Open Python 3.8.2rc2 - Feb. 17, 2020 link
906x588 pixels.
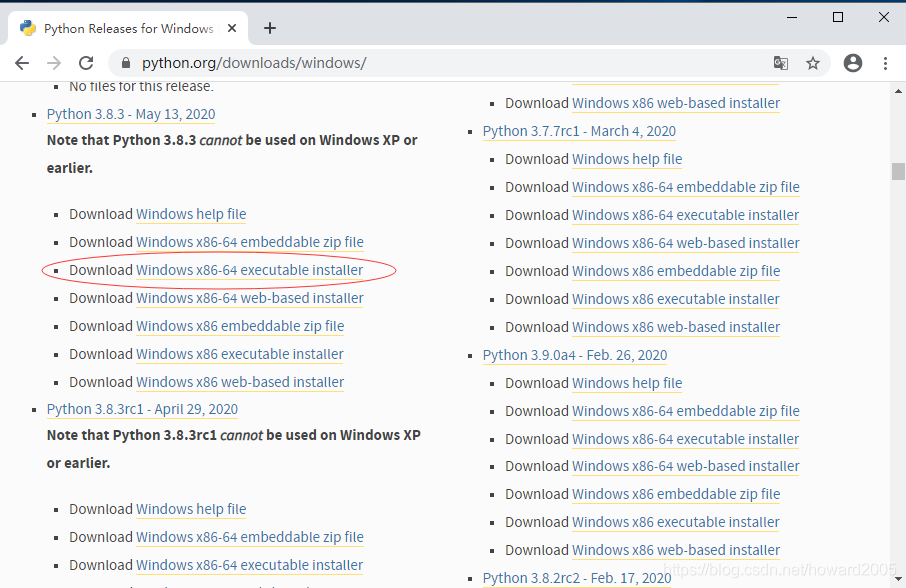click(577, 578)
